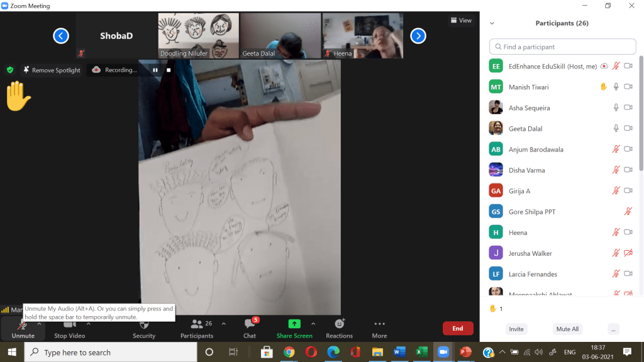Open the Reactions emoji menu
Viewport: 644px width, 362px height.
pyautogui.click(x=340, y=324)
